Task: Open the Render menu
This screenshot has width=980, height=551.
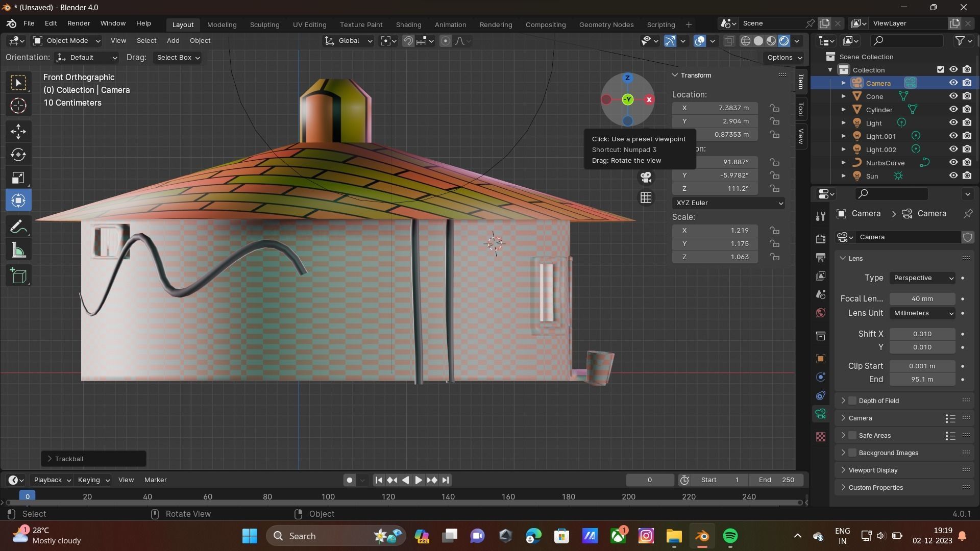Action: (79, 23)
